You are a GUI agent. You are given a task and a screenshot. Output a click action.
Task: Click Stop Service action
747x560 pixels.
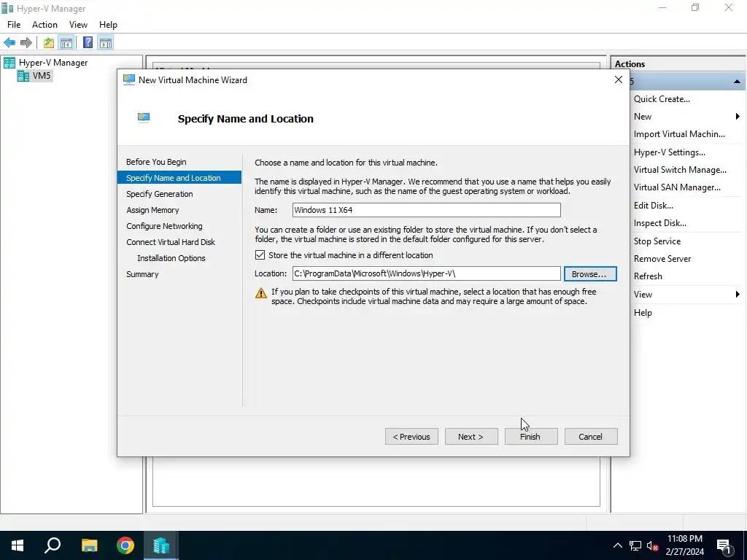tap(657, 241)
